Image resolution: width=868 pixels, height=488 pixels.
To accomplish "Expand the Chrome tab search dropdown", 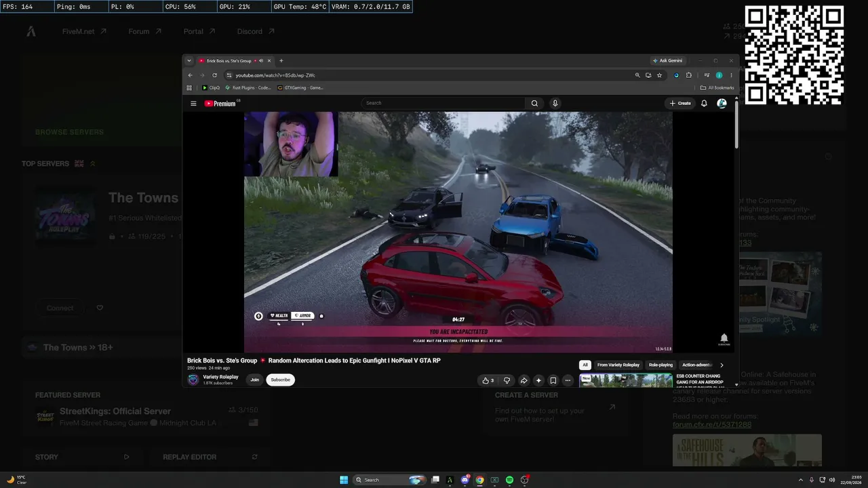I will 189,61.
